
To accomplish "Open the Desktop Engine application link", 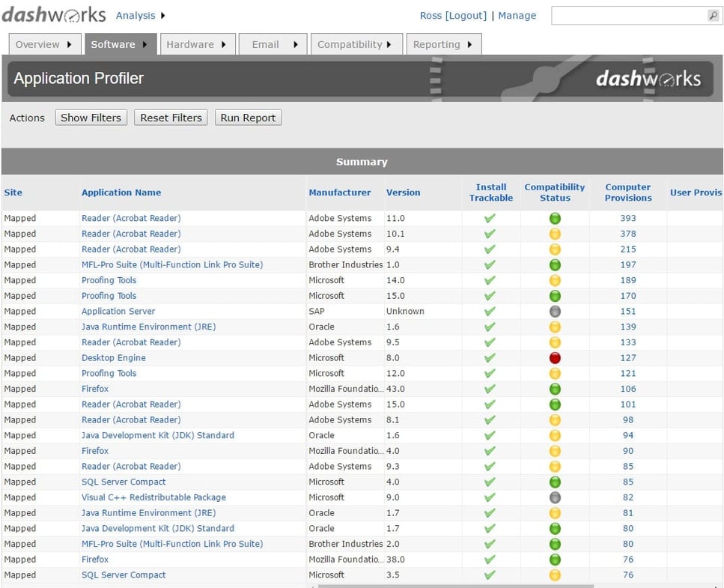I will click(x=114, y=358).
